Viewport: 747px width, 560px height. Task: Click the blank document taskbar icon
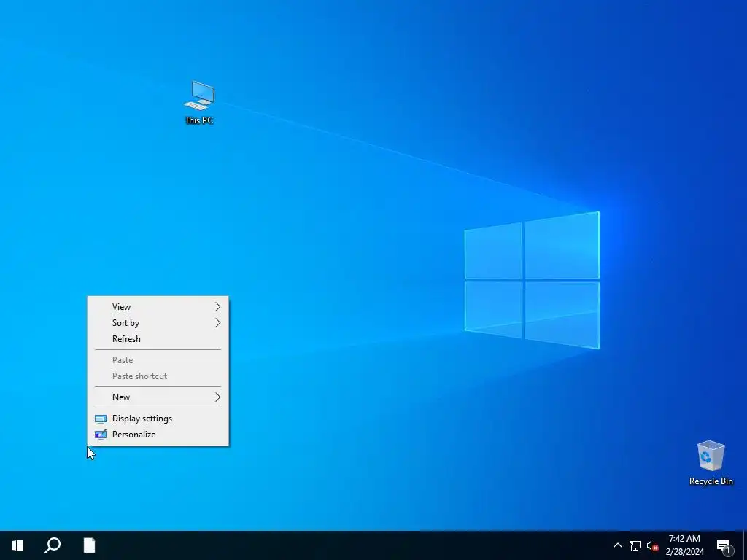pyautogui.click(x=89, y=545)
